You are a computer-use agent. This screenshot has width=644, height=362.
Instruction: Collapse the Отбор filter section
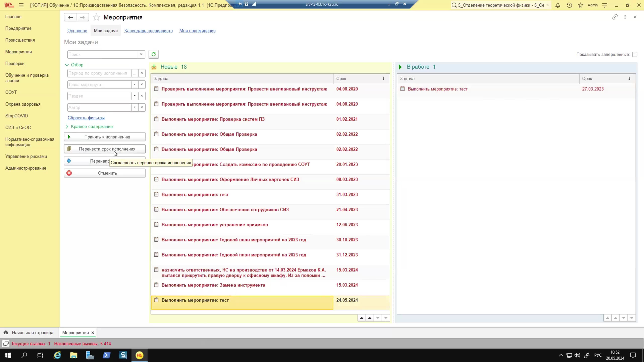coord(67,65)
